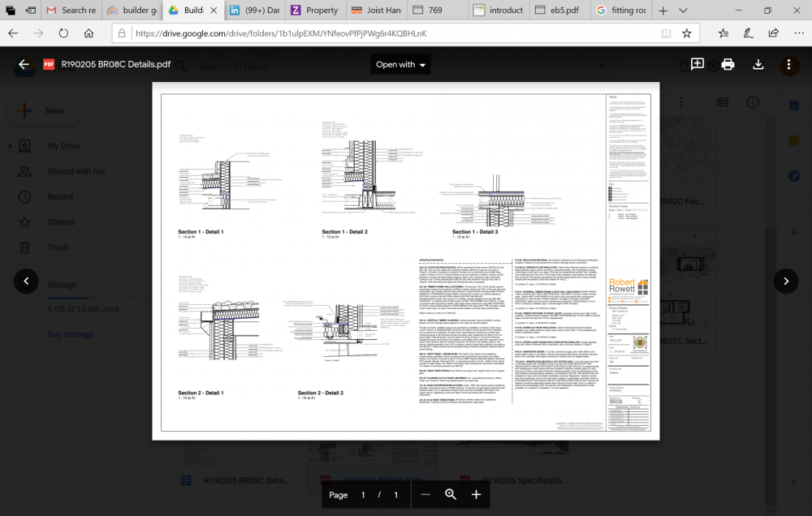Open more actions menu in preview

coord(788,65)
